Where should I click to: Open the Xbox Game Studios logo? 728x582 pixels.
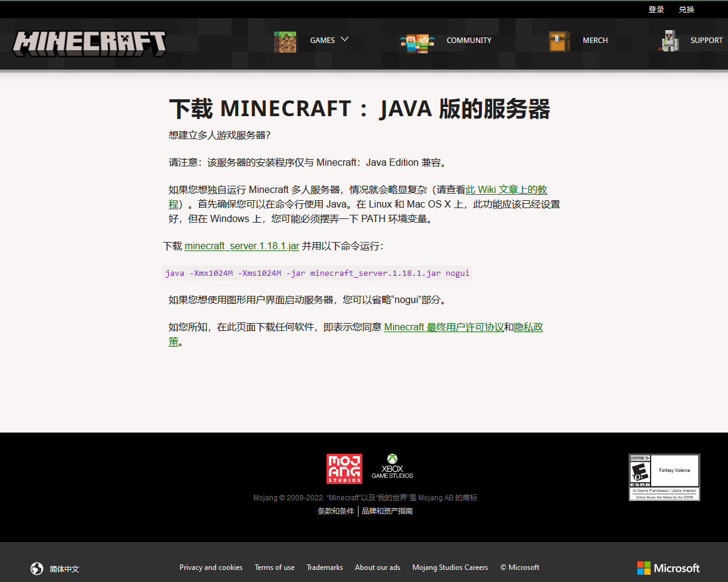[392, 466]
